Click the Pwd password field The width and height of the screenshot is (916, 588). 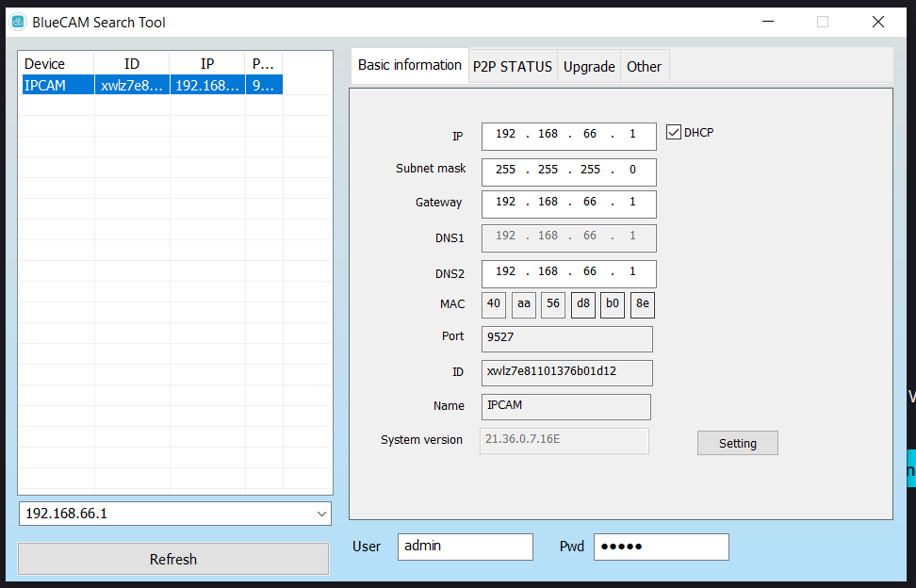point(662,547)
